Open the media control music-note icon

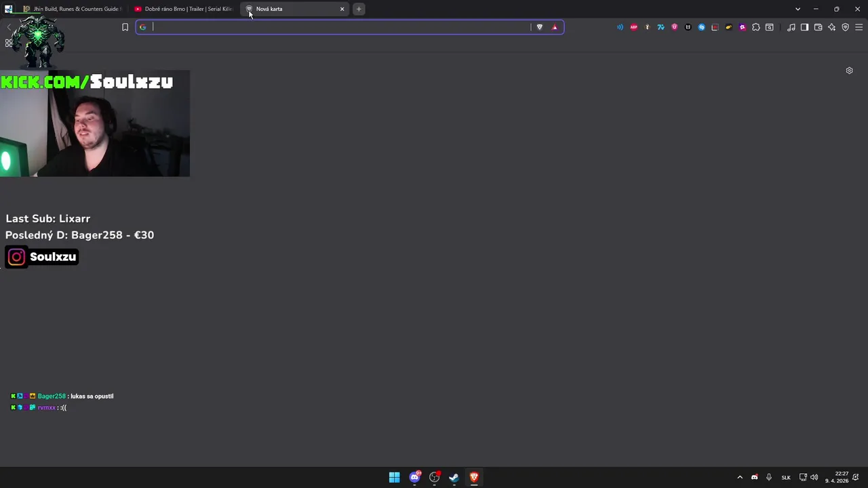(791, 27)
